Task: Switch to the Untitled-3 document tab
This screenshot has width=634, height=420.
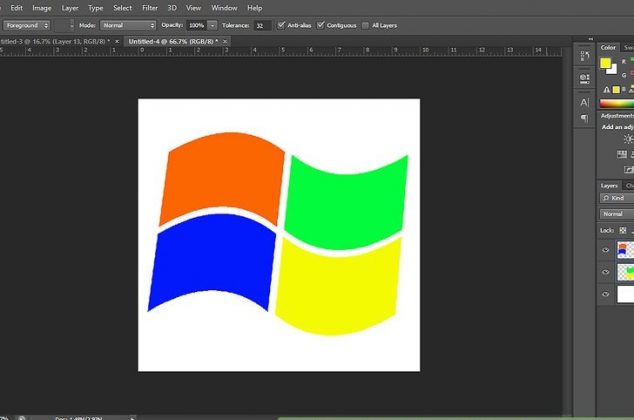Action: point(55,41)
